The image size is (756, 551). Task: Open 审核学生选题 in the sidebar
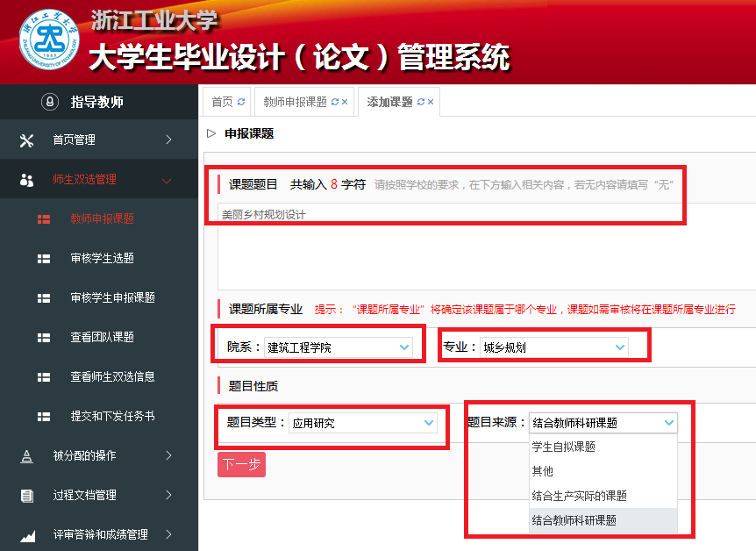click(102, 258)
